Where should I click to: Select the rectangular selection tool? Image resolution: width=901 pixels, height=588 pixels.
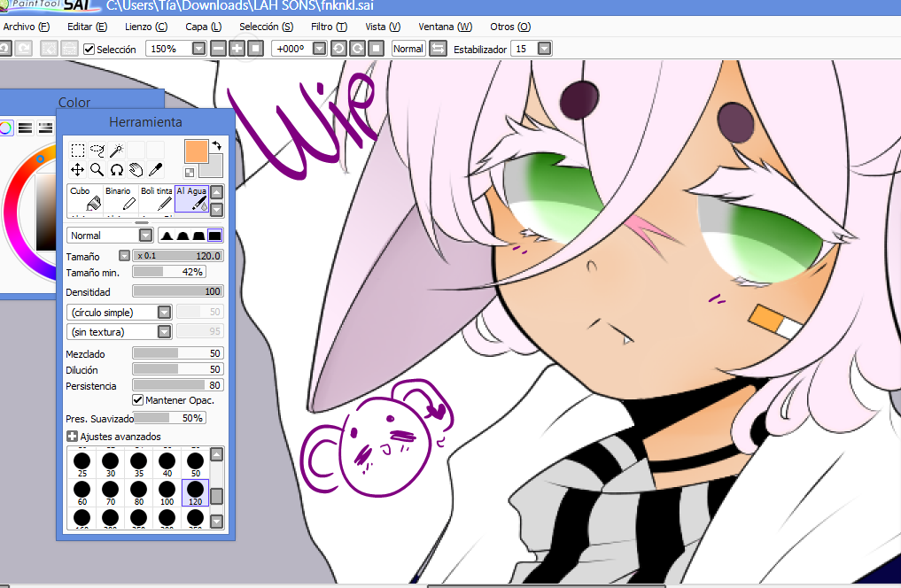[78, 151]
